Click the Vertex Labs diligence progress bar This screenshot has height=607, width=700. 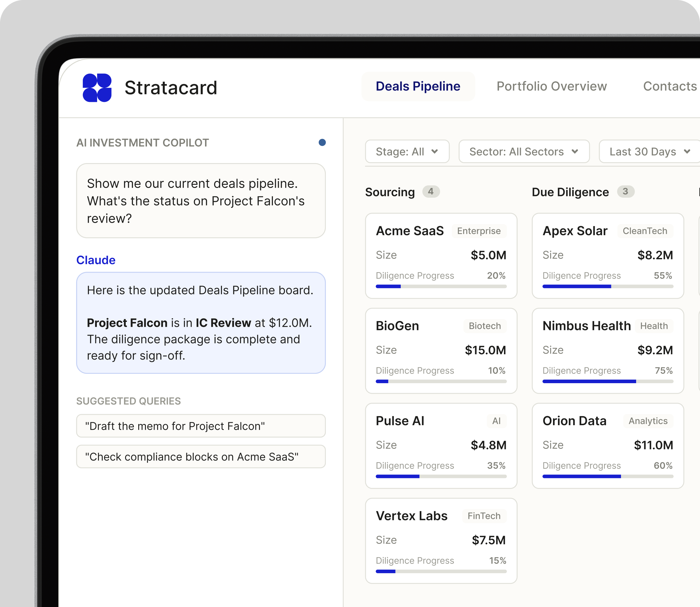tap(441, 571)
